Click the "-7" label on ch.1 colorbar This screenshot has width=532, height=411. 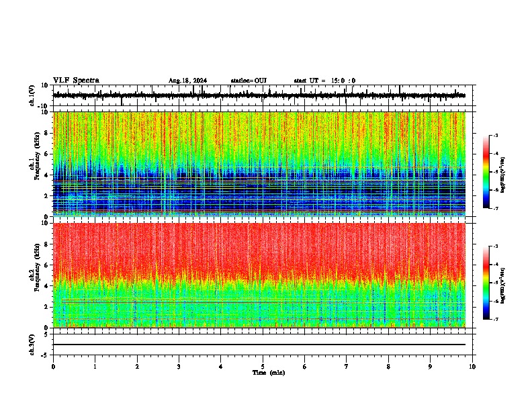[496, 208]
